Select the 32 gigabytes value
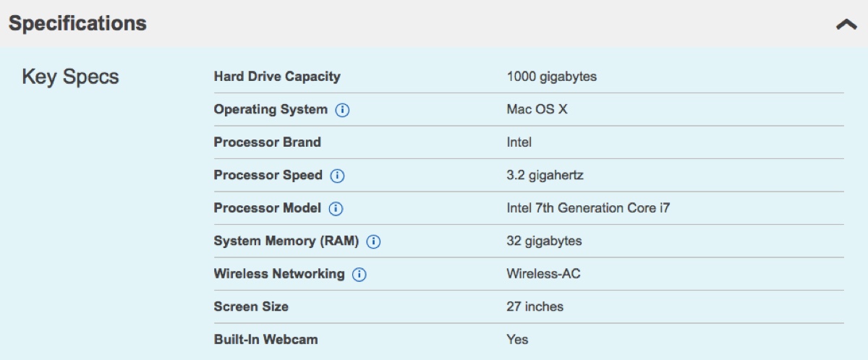This screenshot has height=360, width=868. [544, 241]
